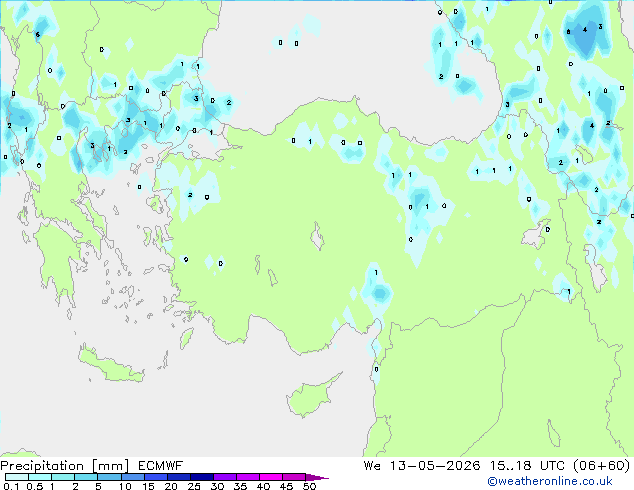Click the legend label '40'

(x=263, y=486)
